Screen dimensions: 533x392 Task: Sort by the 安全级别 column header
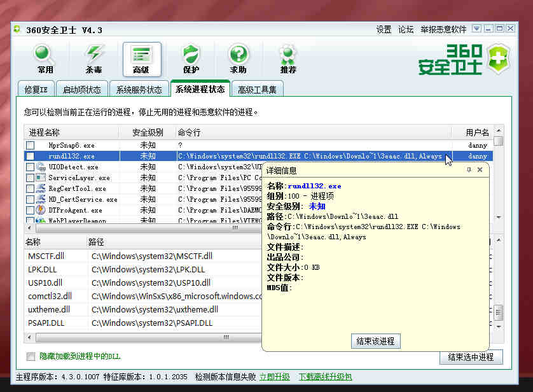[148, 132]
